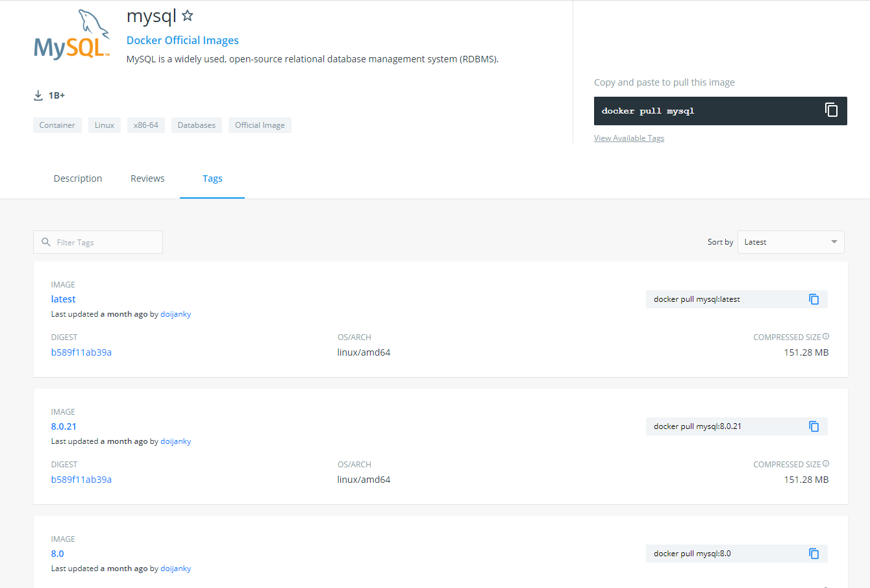Viewport: 870px width, 588px height.
Task: Toggle the star to favorite mysql
Action: point(187,15)
